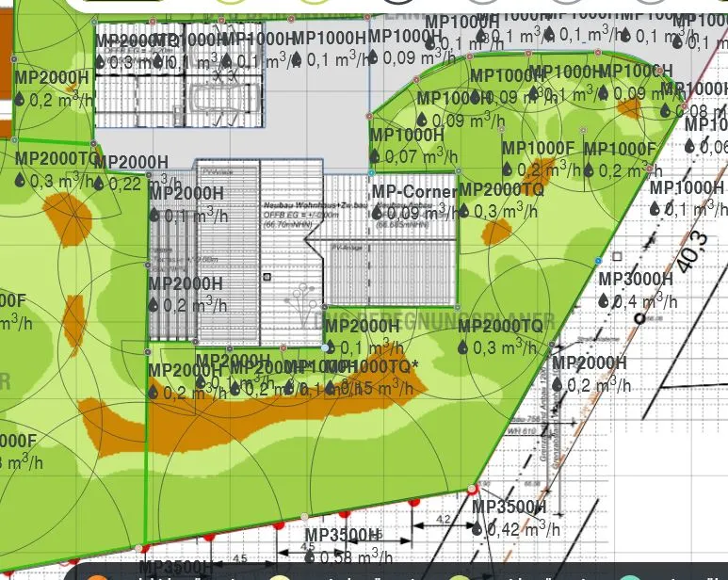
Task: Select the MP3000H sprinkler label
Action: click(x=636, y=280)
